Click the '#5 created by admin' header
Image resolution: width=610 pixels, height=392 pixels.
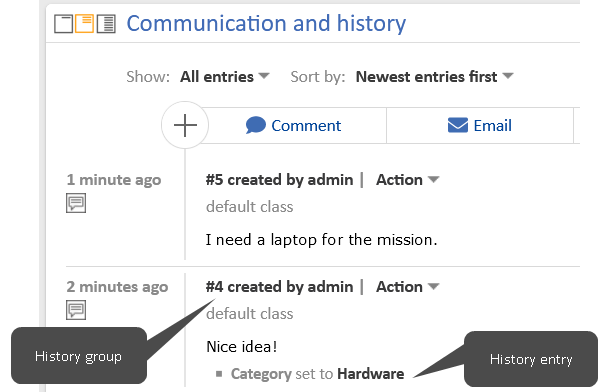pyautogui.click(x=279, y=180)
